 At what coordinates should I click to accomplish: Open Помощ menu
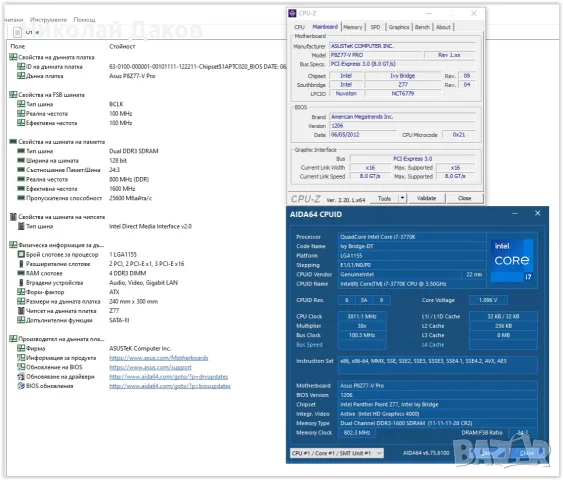coord(84,20)
